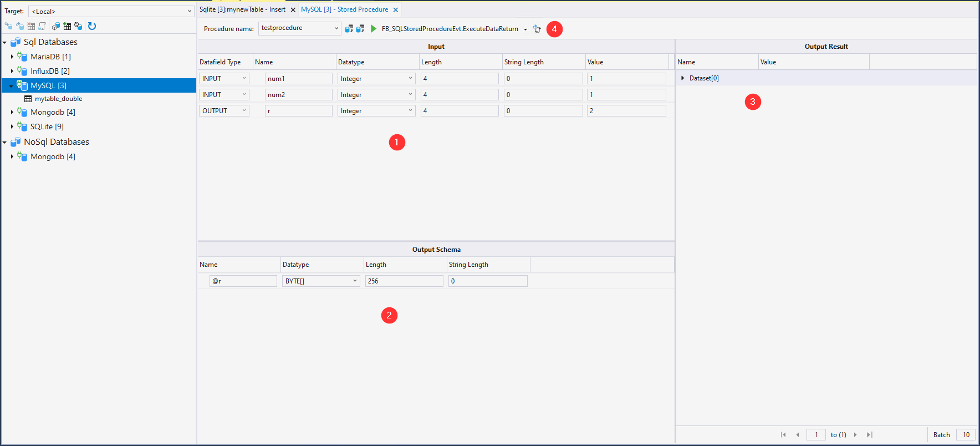
Task: Click the first database icon after the Procedure name box
Action: 349,28
